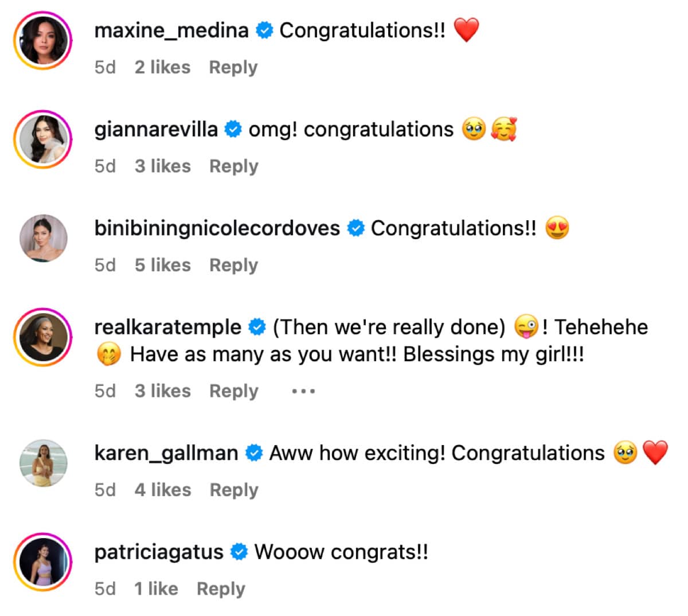Click the verified badge beside karen_gallman
Viewport: 688px width, 616px height.
(x=253, y=453)
